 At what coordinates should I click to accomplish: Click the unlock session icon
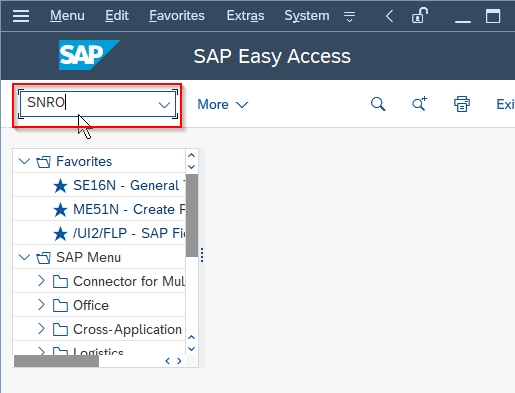pyautogui.click(x=420, y=15)
